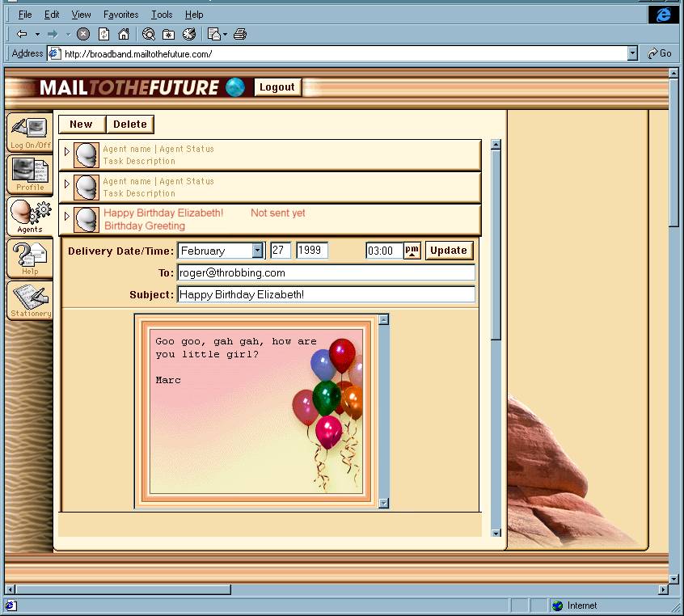Click the browser Home toolbar icon

(124, 34)
